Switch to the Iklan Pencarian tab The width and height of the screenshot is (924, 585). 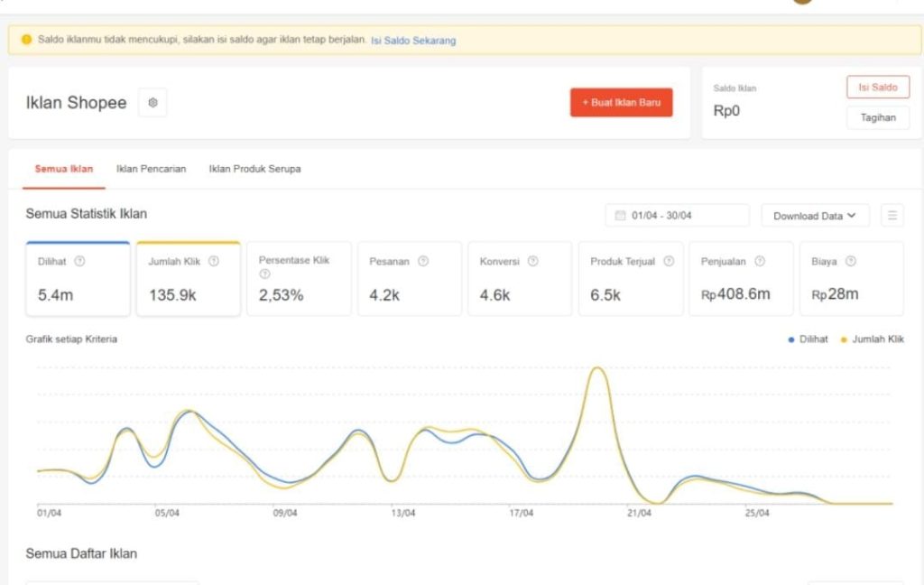[151, 169]
